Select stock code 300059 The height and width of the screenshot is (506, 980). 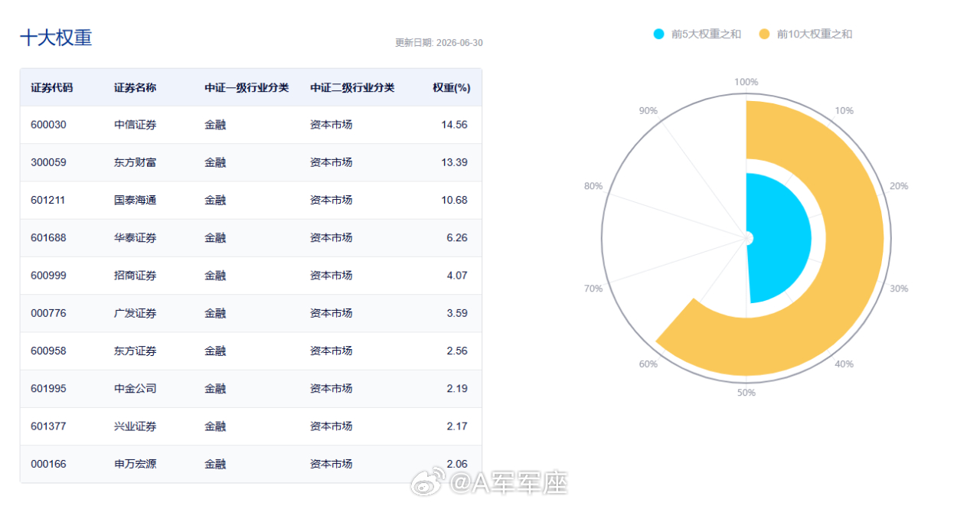48,162
